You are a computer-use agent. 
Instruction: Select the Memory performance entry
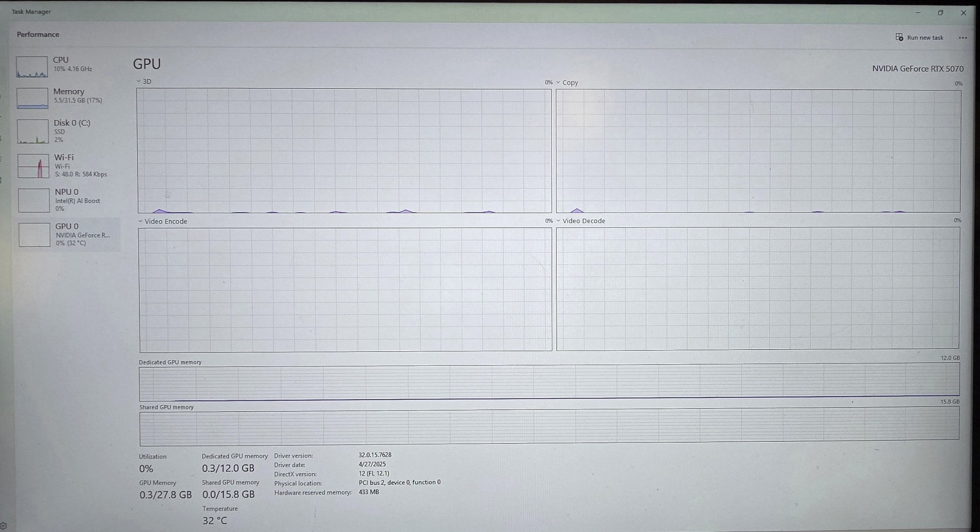coord(67,97)
